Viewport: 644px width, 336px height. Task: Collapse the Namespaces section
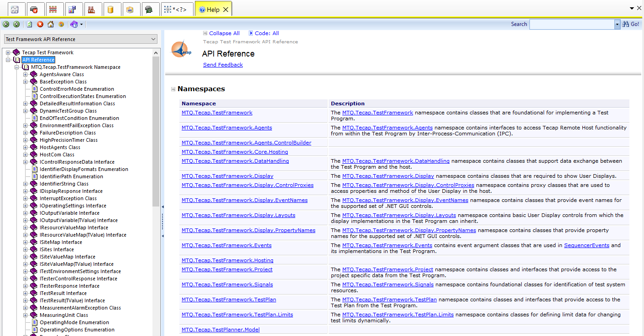(x=173, y=89)
